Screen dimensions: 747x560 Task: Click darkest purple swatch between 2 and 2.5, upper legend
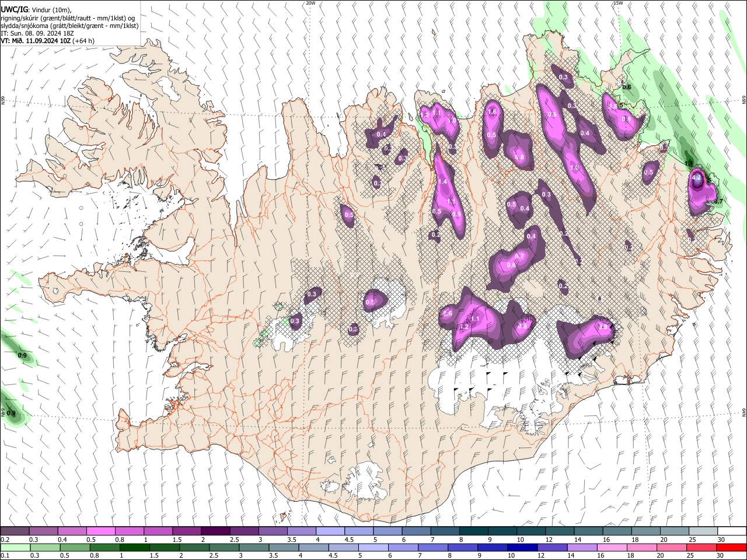point(215,531)
